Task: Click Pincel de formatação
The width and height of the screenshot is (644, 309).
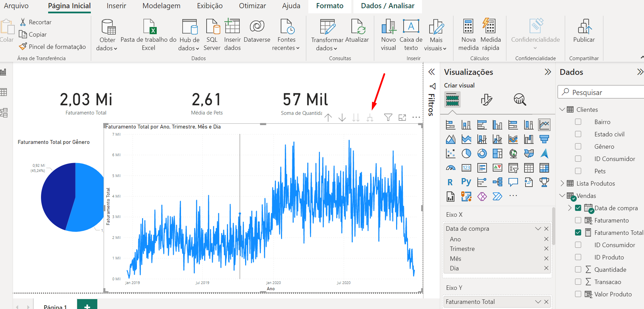Action: [x=52, y=46]
